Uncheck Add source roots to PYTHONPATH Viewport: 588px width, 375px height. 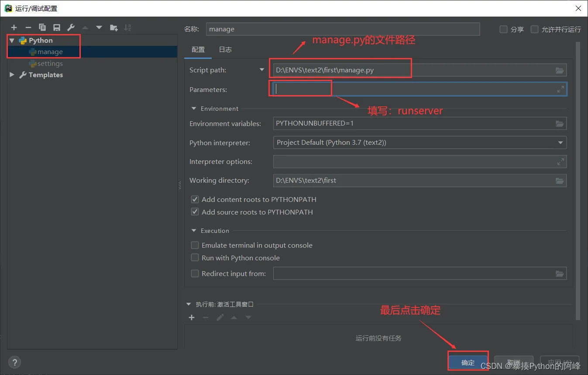click(195, 212)
